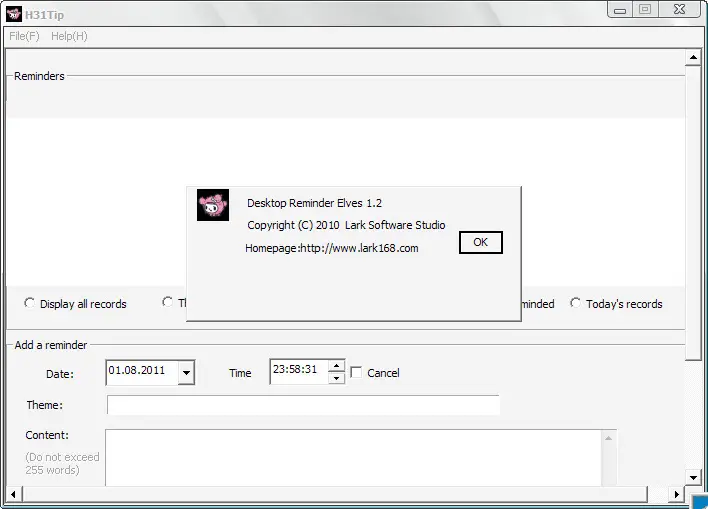Click horizontal scrollbar right arrow
The width and height of the screenshot is (708, 509).
(676, 494)
